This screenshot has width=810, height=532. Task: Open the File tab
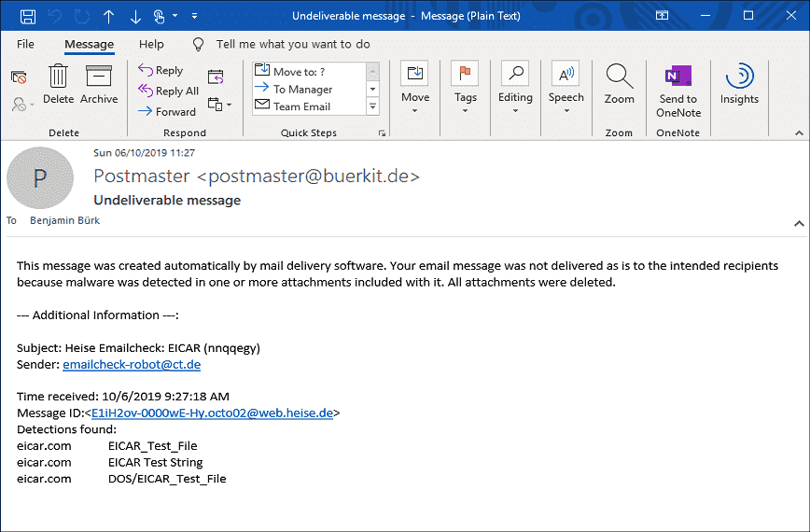25,44
